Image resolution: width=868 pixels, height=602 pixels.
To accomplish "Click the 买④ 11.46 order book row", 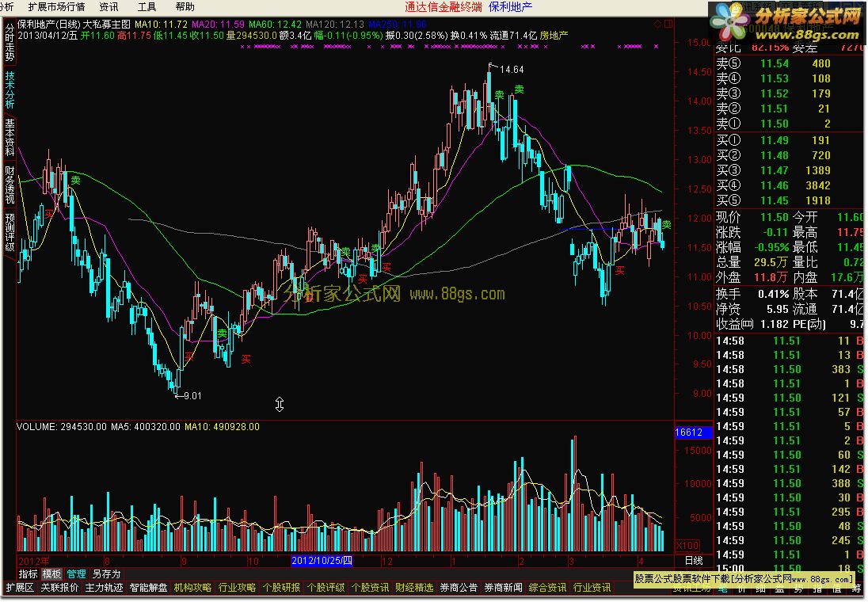I will click(790, 185).
